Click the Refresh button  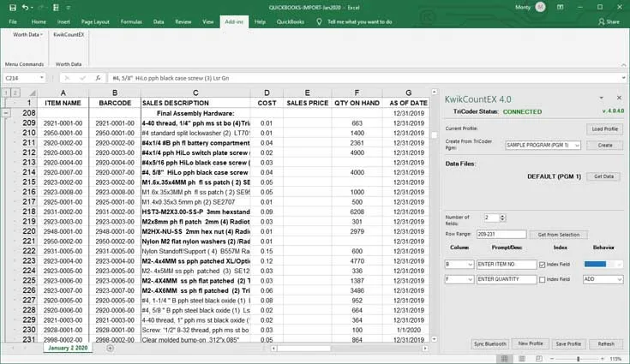(x=606, y=344)
